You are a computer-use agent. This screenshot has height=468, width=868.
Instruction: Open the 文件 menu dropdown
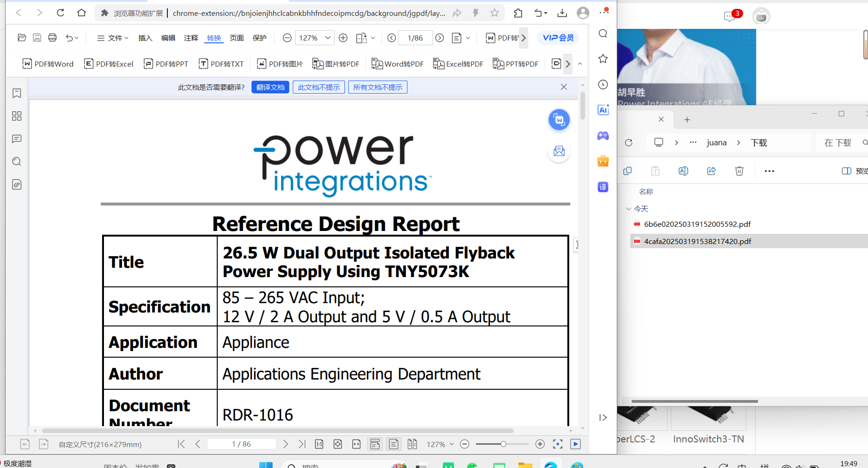[x=112, y=38]
